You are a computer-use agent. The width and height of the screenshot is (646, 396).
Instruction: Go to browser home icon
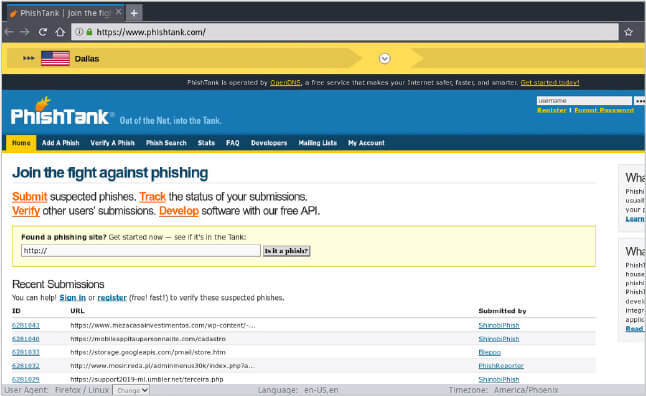point(60,32)
